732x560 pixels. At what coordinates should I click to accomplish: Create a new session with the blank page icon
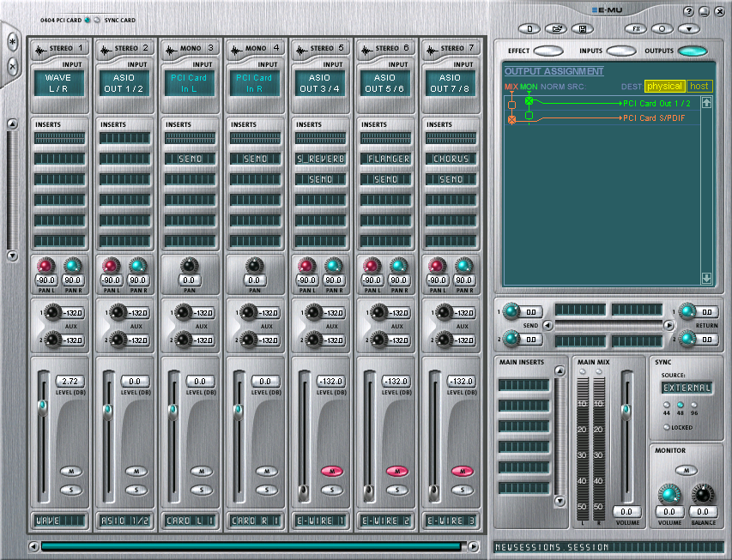[529, 29]
